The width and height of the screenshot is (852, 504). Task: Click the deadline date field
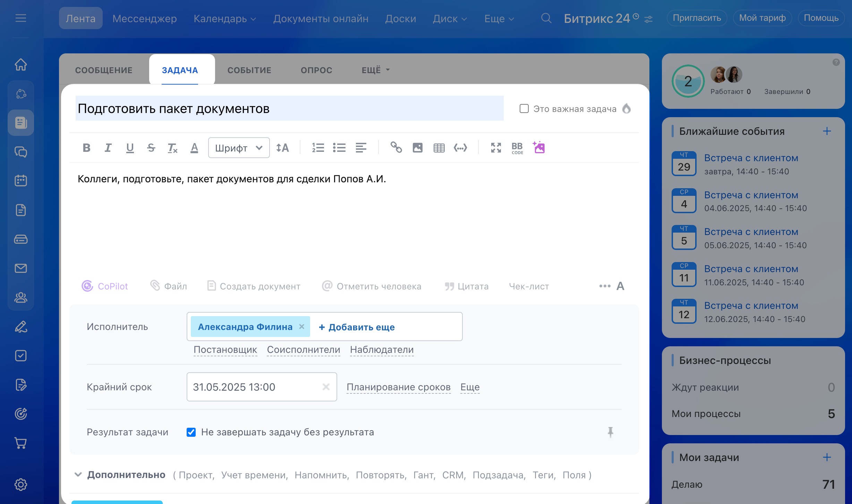(262, 387)
